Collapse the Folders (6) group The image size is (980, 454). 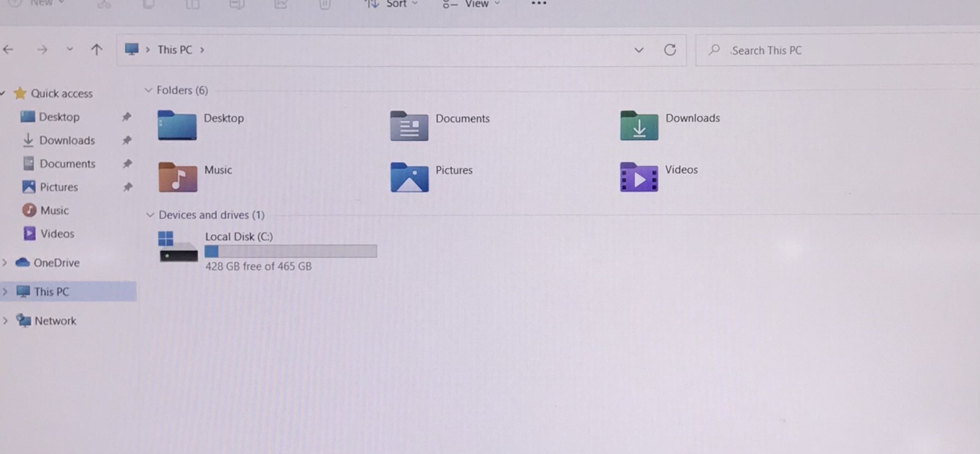click(x=148, y=90)
